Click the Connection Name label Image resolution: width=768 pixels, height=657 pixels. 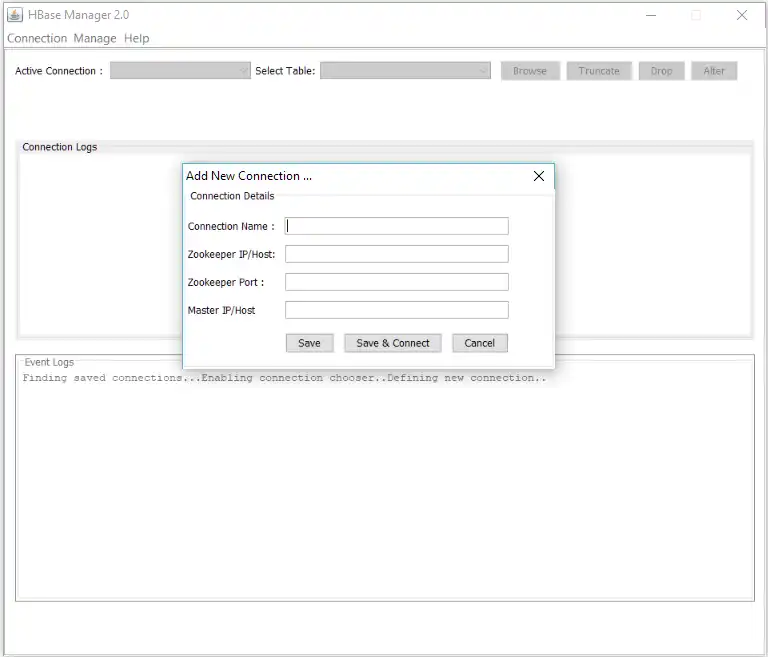point(231,226)
